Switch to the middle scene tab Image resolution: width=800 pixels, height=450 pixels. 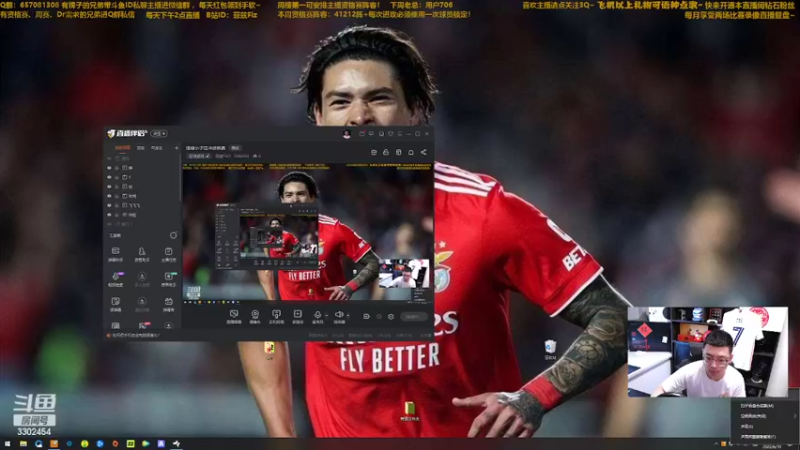coord(140,148)
